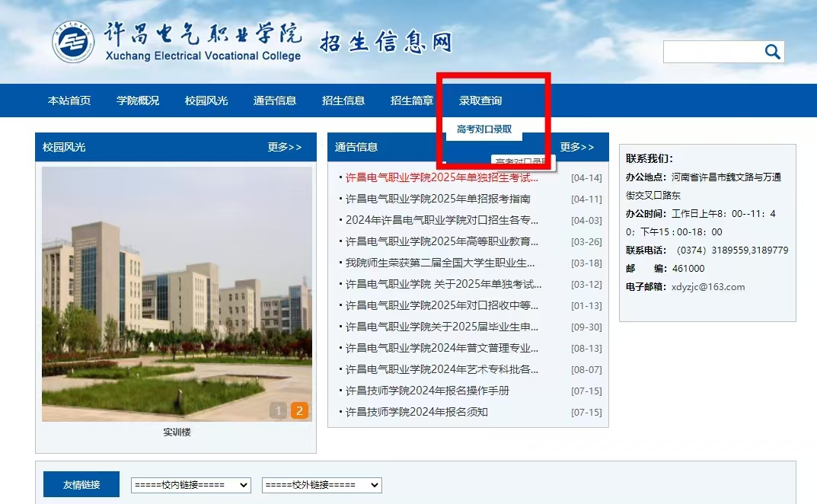Click 更多>> in 校园风光 panel
This screenshot has height=504, width=817.
tap(285, 147)
